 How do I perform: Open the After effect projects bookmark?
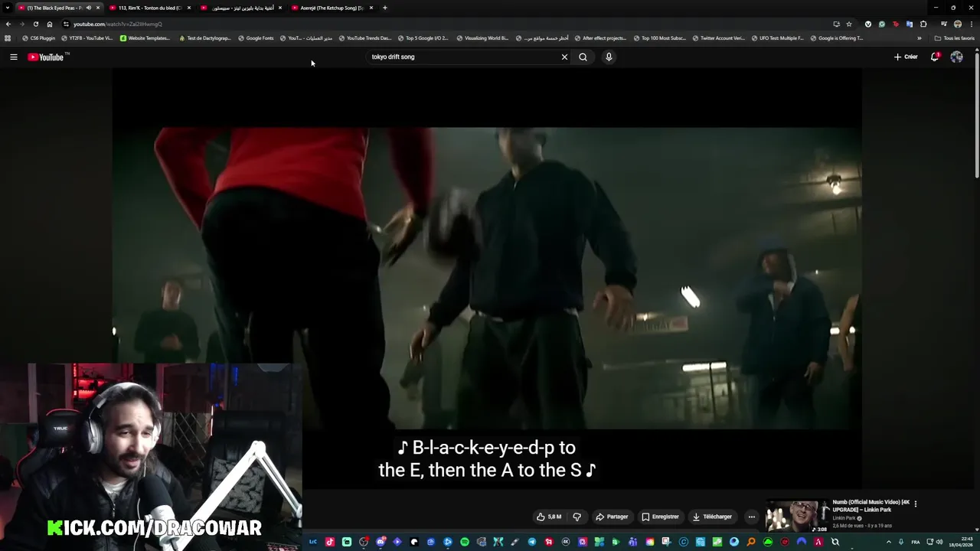[x=600, y=37]
